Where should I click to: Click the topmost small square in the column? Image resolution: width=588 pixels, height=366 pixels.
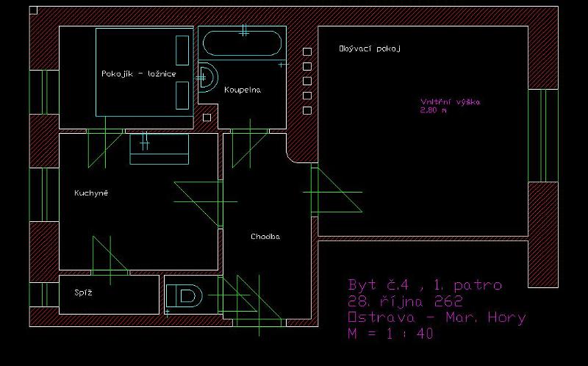[307, 51]
